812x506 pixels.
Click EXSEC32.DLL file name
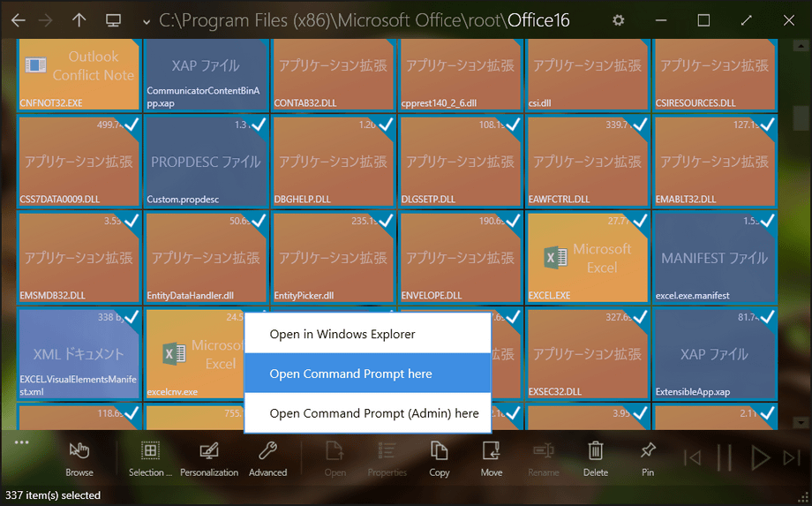(554, 391)
